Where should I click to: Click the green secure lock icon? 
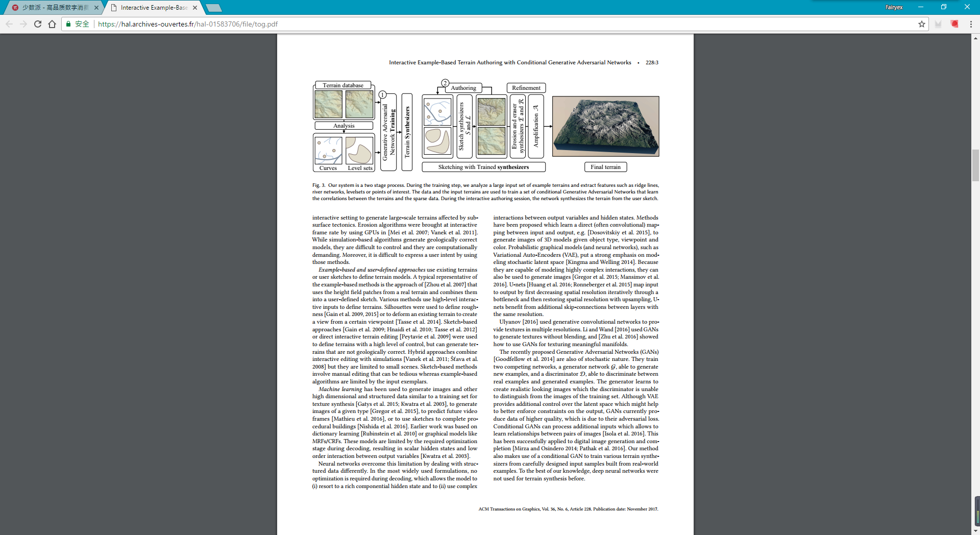coord(69,24)
